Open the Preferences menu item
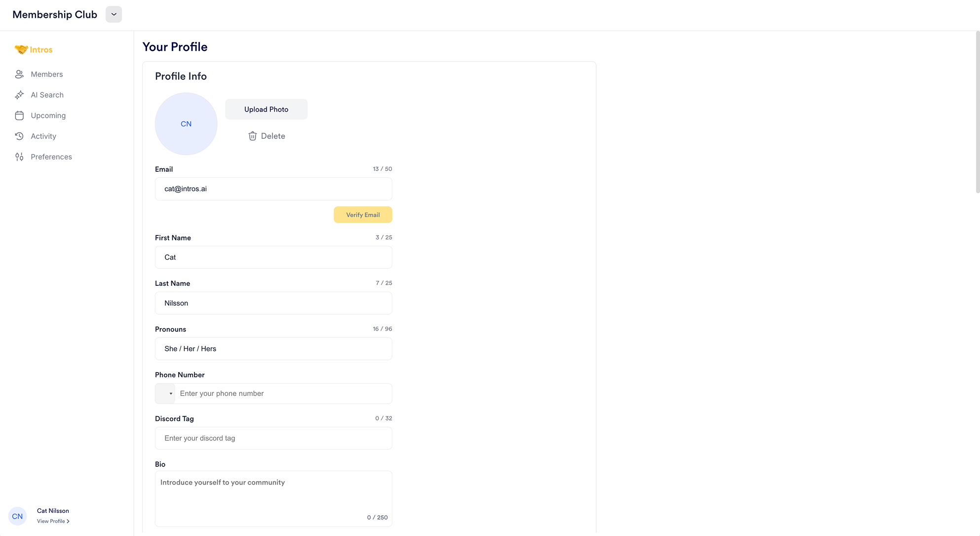 tap(51, 157)
